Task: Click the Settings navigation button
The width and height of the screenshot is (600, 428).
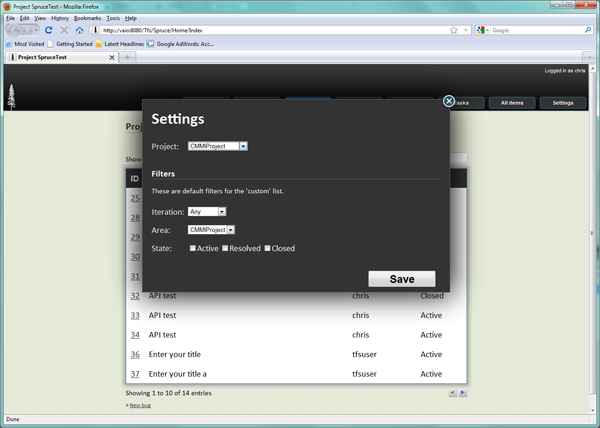Action: click(563, 103)
